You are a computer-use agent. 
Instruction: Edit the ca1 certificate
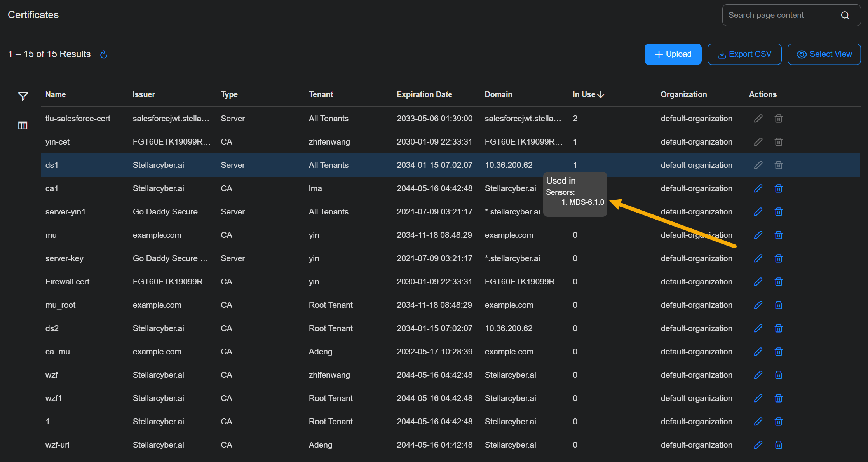[x=758, y=188]
